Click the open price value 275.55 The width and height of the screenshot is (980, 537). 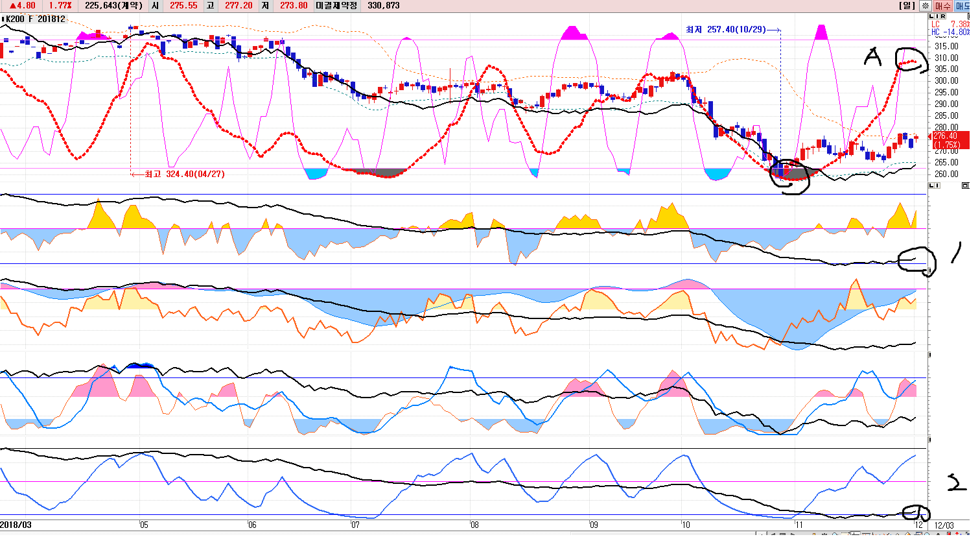pos(183,5)
